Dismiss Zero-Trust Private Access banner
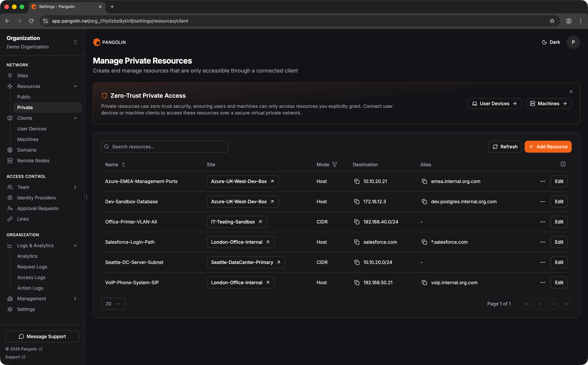 [571, 91]
